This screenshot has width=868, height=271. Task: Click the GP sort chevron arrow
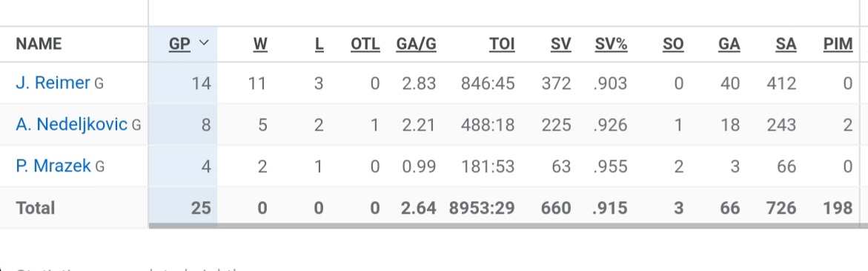[204, 42]
